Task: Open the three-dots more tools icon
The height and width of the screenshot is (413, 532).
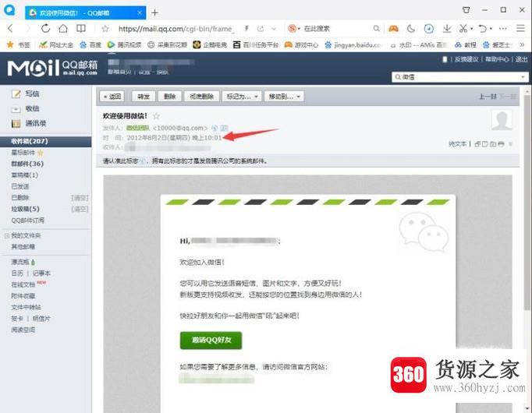Action: (503, 29)
